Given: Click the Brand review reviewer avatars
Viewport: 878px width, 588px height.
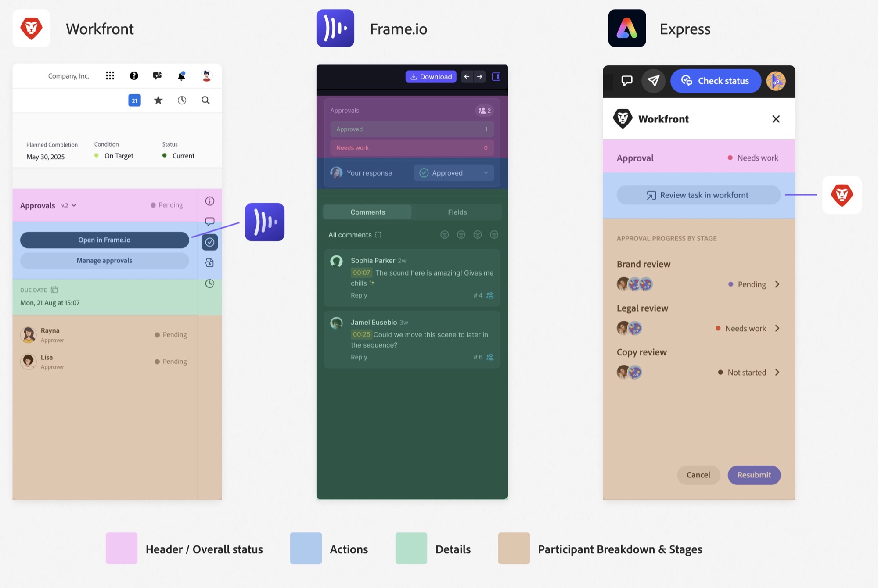Looking at the screenshot, I should [x=635, y=284].
